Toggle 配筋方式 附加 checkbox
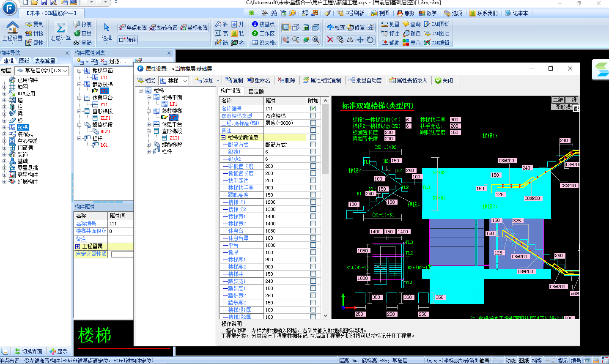The height and width of the screenshot is (364, 609). pyautogui.click(x=313, y=144)
